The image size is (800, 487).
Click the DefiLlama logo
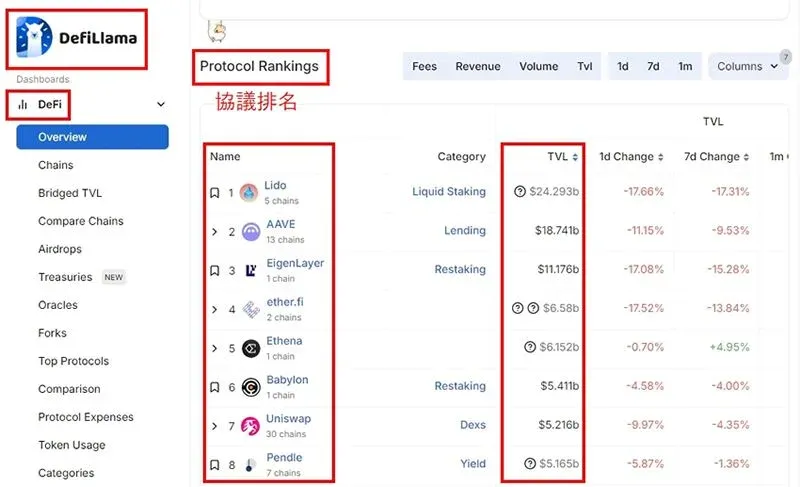pos(77,38)
